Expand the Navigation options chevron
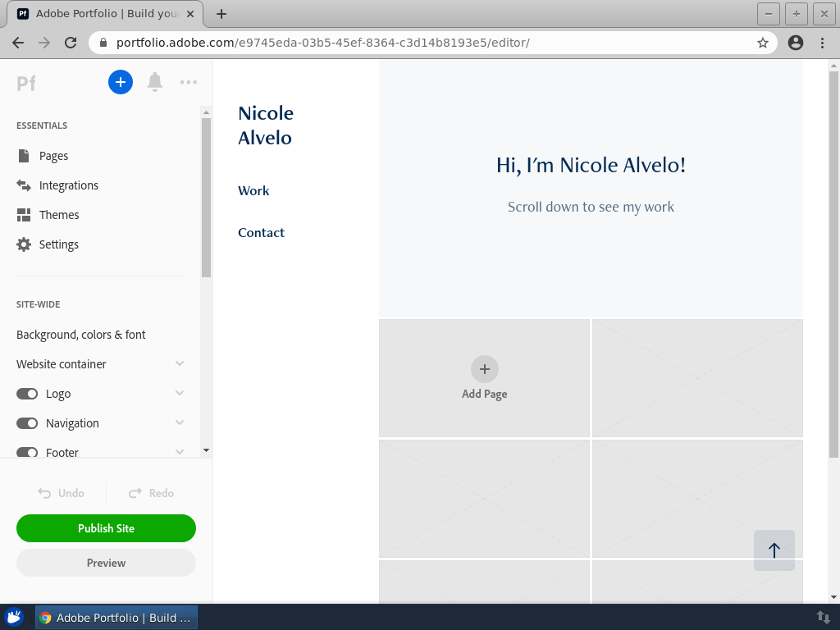Image resolution: width=840 pixels, height=630 pixels. coord(180,422)
